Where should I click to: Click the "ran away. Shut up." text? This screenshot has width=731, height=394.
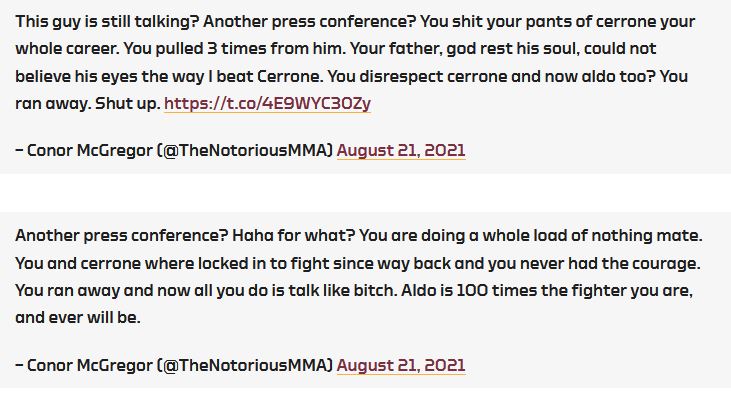click(x=88, y=104)
